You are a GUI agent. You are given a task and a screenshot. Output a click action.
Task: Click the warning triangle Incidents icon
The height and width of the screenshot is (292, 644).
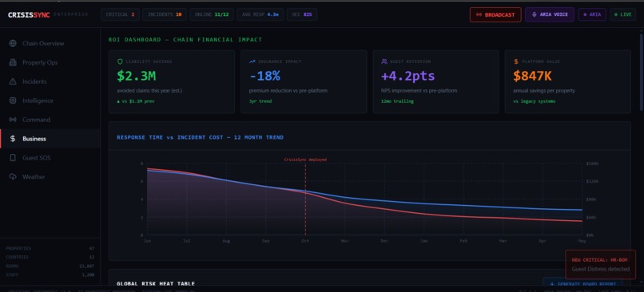click(13, 81)
